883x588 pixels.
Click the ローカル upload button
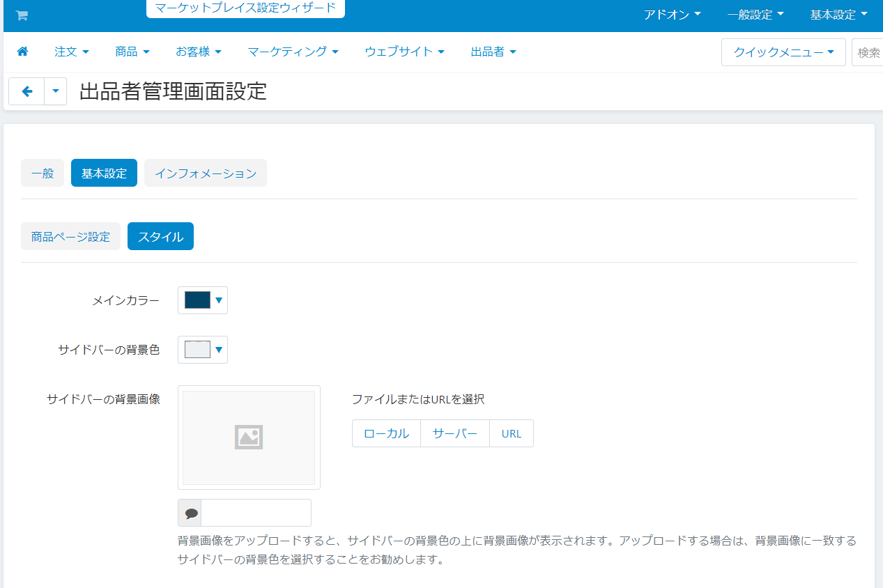point(386,433)
